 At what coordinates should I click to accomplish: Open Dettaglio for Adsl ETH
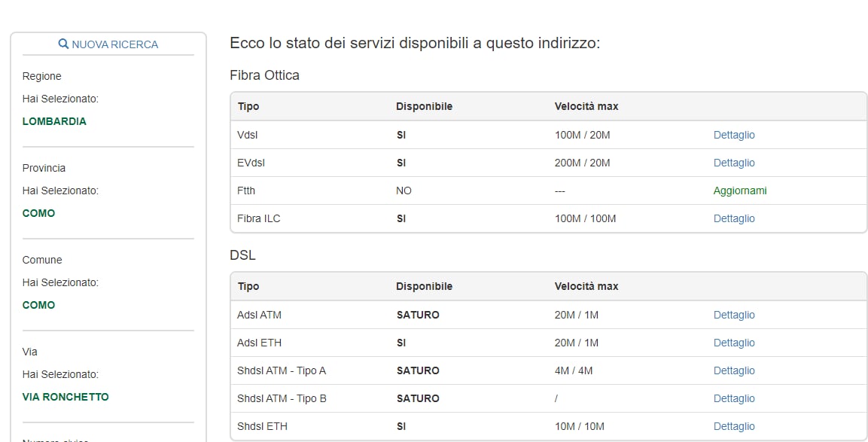point(734,343)
